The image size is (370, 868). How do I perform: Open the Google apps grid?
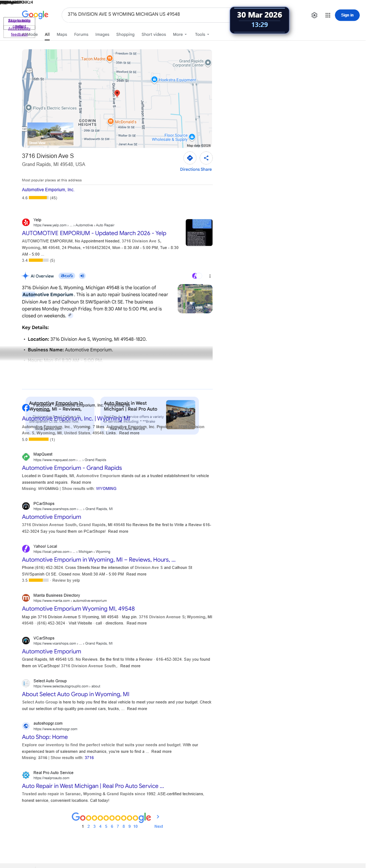[x=328, y=15]
